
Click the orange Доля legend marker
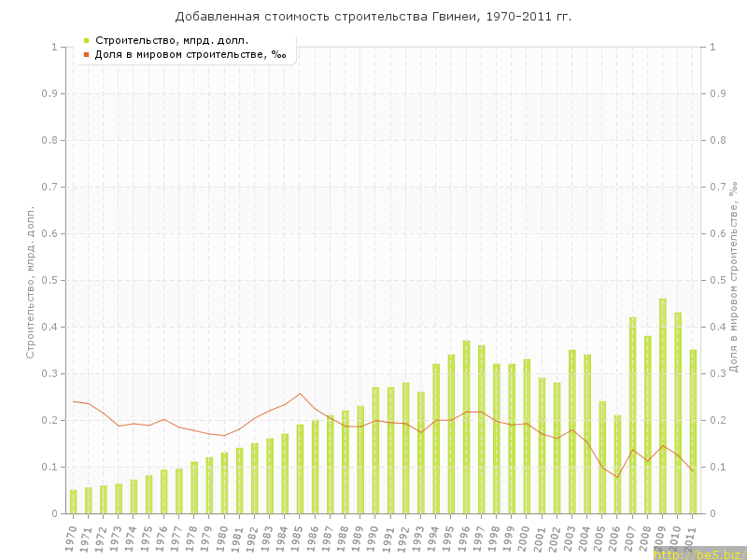pyautogui.click(x=86, y=54)
